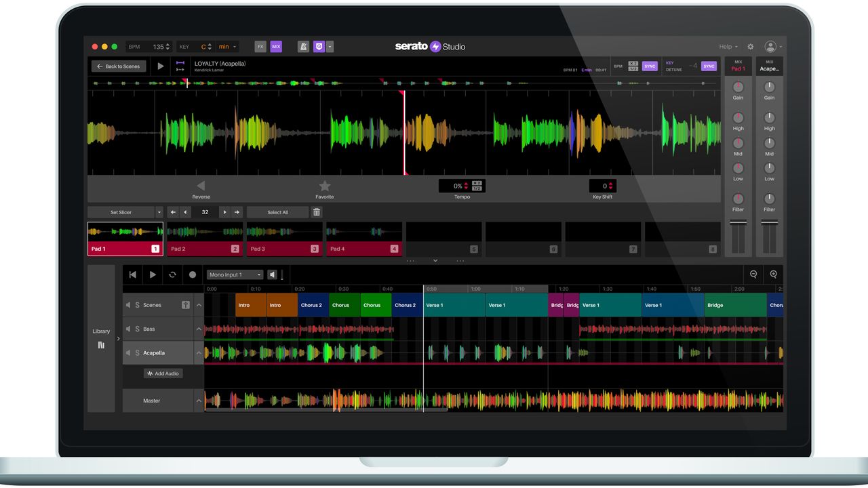
Task: Adjust the project BPM stepper arrows
Action: click(168, 47)
